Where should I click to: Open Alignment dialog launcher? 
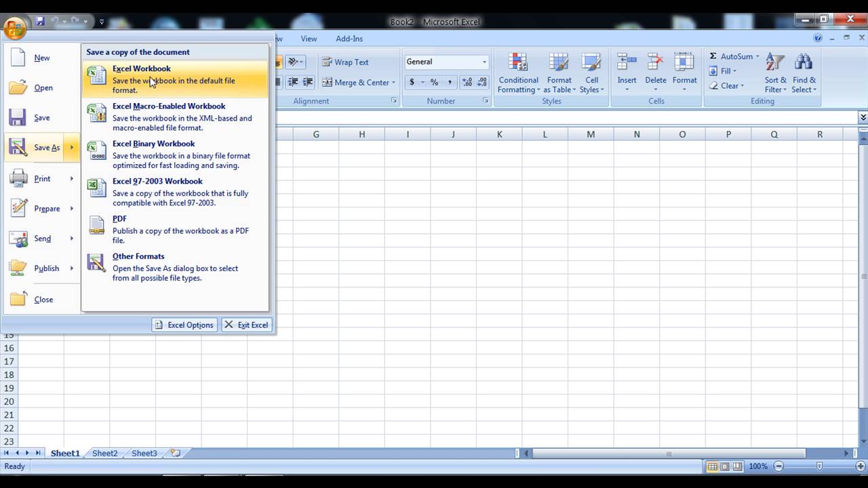point(394,101)
